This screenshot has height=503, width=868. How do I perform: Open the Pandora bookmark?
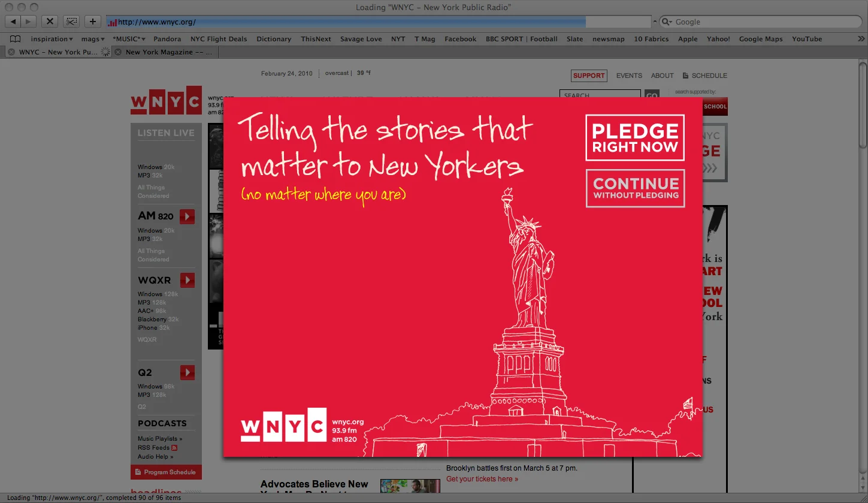(x=167, y=39)
